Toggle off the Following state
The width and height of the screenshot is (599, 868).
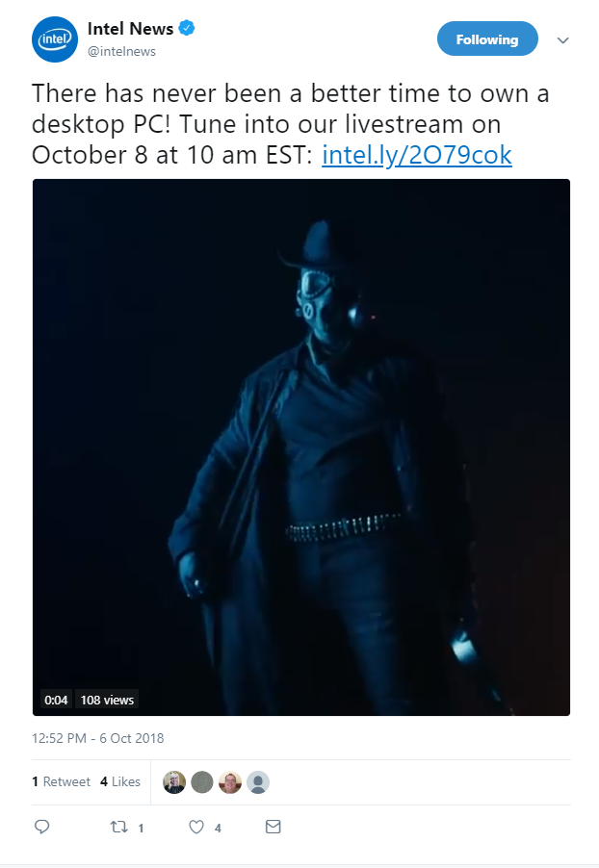(487, 38)
